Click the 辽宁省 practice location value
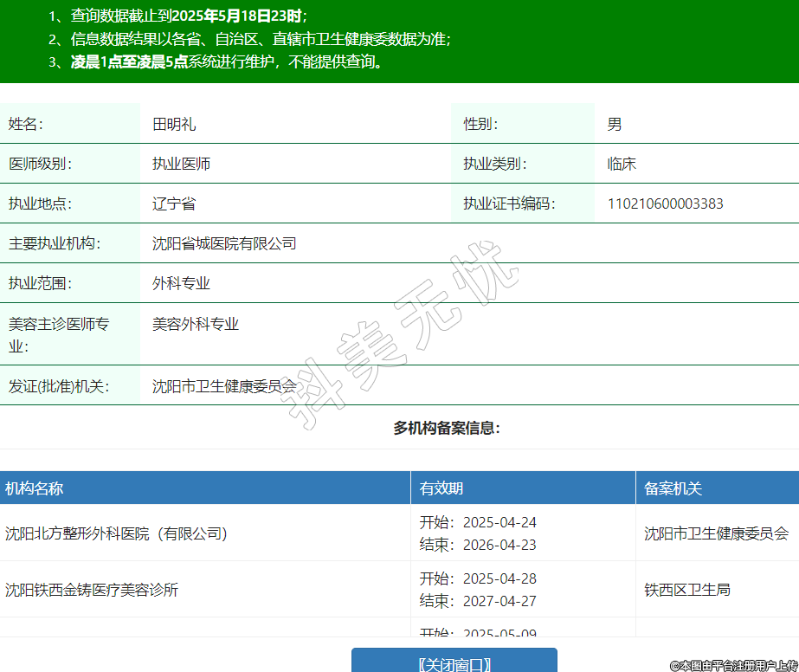Image resolution: width=799 pixels, height=672 pixels. (174, 204)
